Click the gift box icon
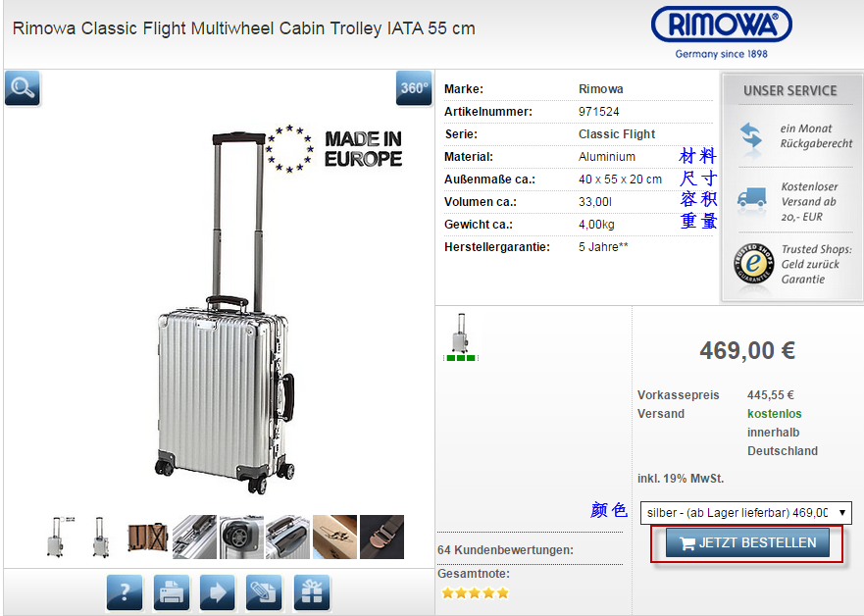Viewport: 864px width, 616px height. pyautogui.click(x=312, y=592)
